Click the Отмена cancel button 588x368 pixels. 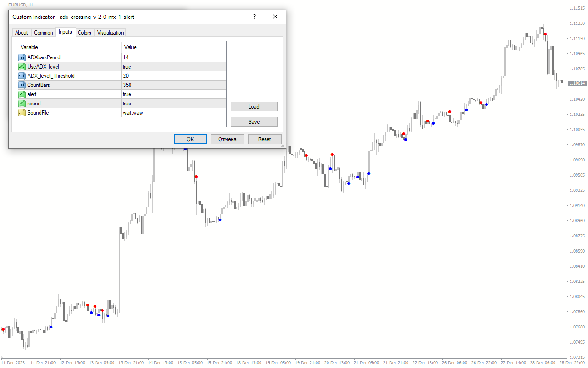[x=227, y=139]
